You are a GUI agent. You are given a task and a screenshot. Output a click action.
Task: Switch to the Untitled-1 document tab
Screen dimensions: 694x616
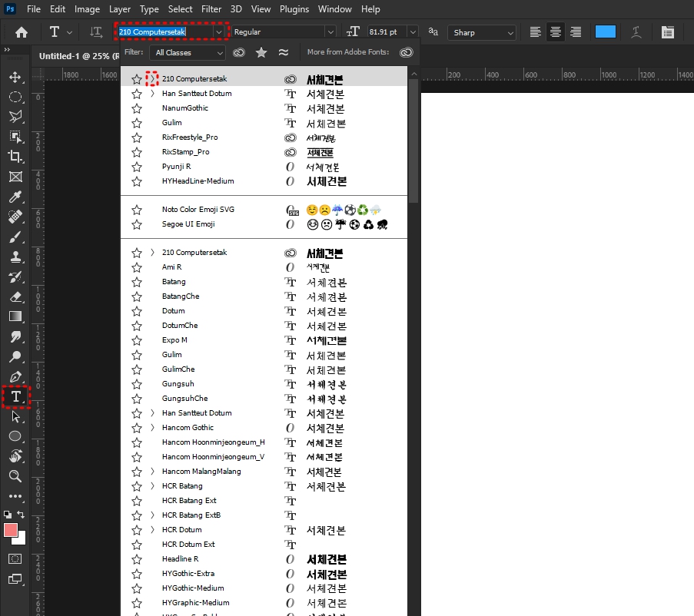(79, 56)
